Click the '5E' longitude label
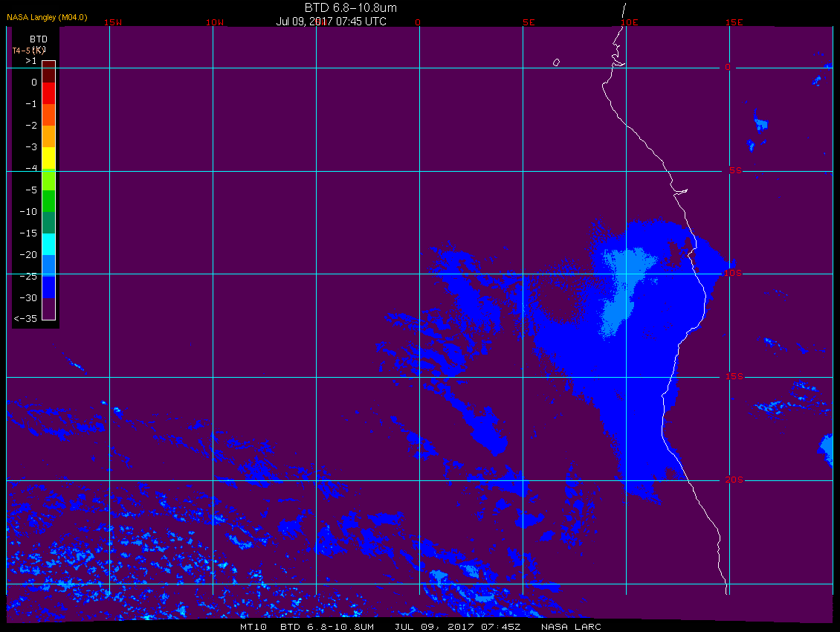The image size is (840, 632). click(x=529, y=22)
